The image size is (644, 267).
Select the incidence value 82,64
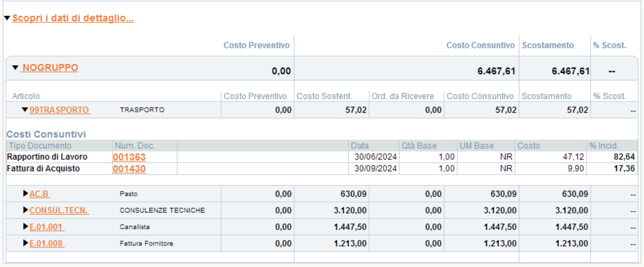tap(624, 157)
